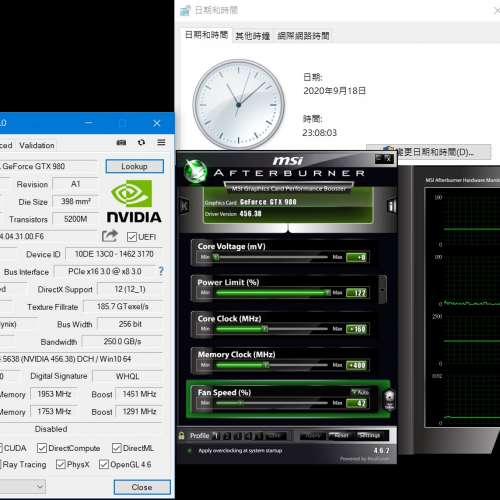Minimize the Afterburner window
The width and height of the screenshot is (500, 500).
click(379, 159)
